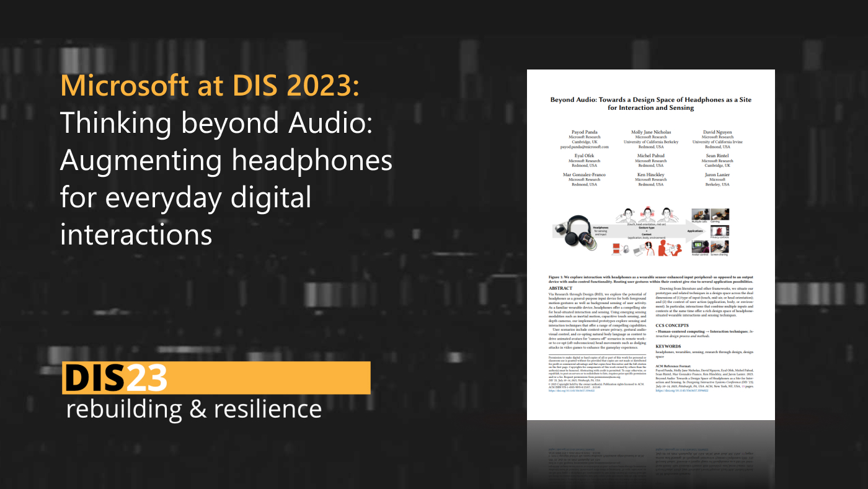Click the KEYWORDS section heading
The image size is (868, 489).
click(x=670, y=346)
